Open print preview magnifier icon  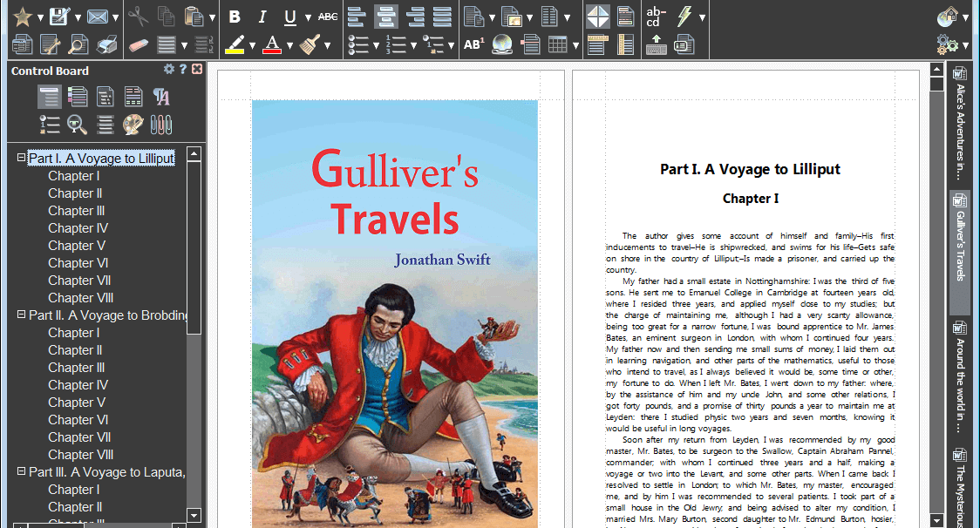pos(78,44)
